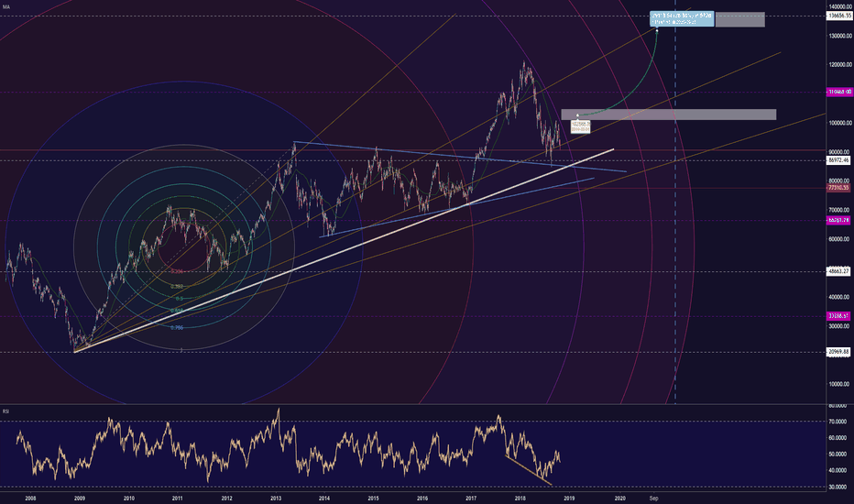Select the 86972.46 price level label

tap(838, 160)
